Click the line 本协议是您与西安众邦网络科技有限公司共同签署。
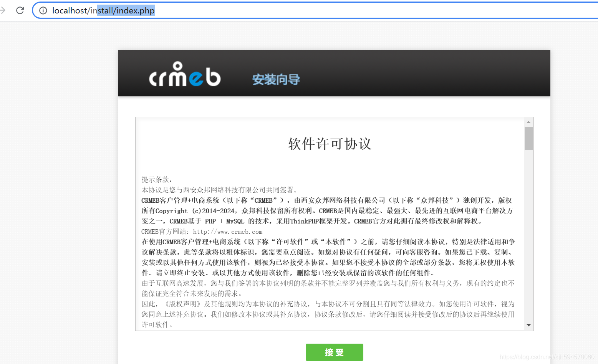This screenshot has width=598, height=364. 220,190
